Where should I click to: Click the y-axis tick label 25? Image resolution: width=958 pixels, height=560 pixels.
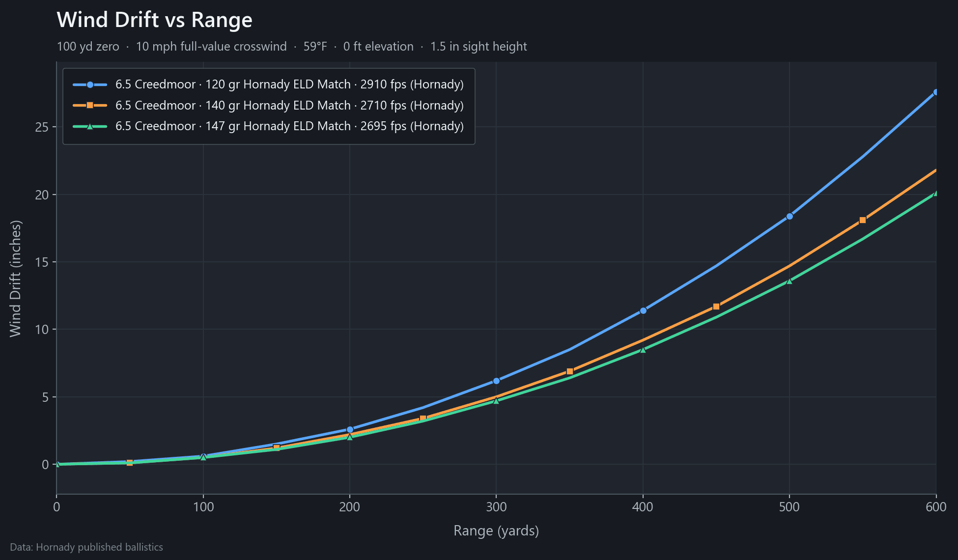[x=42, y=127]
